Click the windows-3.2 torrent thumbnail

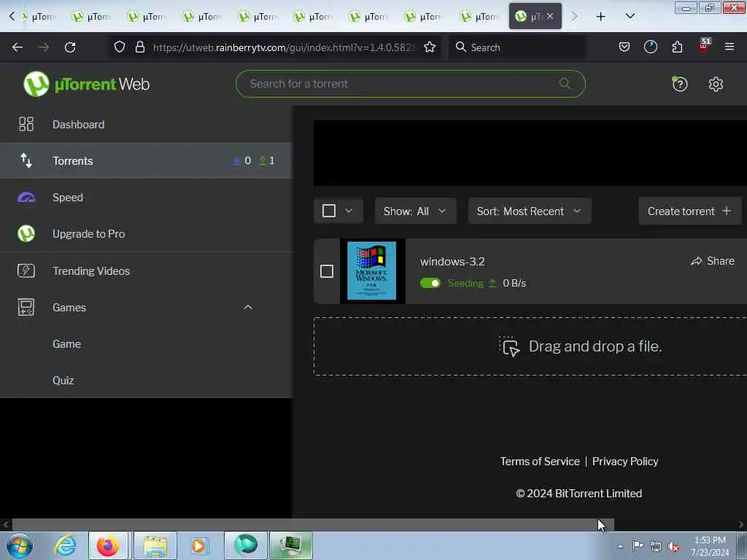coord(372,271)
